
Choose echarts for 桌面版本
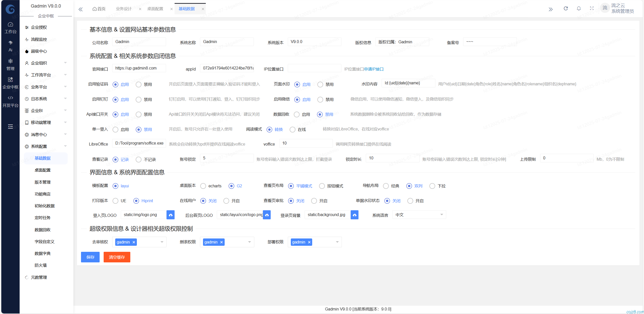[x=203, y=186]
